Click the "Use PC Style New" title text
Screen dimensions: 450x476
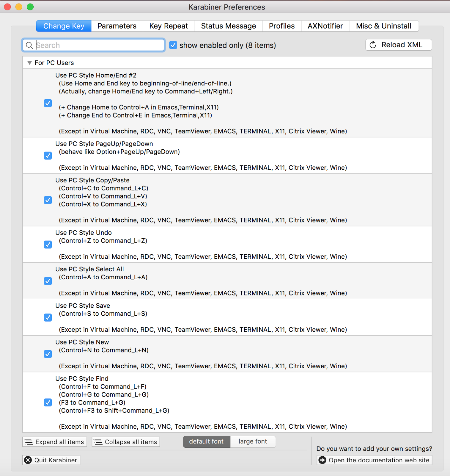[82, 342]
